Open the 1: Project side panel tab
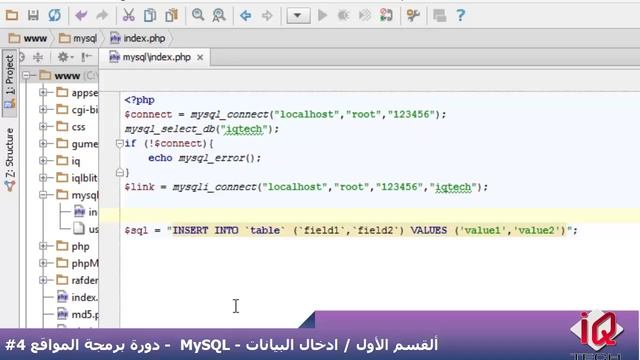The width and height of the screenshot is (640, 360). pyautogui.click(x=9, y=82)
